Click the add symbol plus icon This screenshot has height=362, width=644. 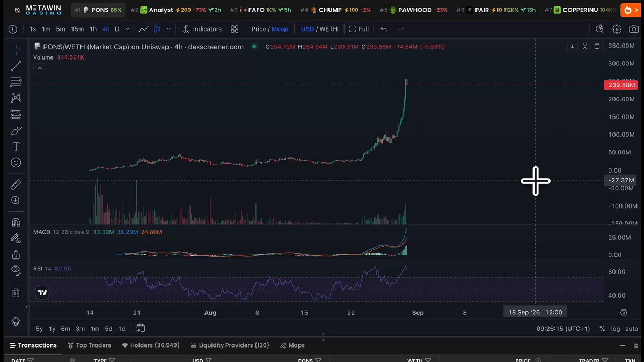[x=13, y=29]
